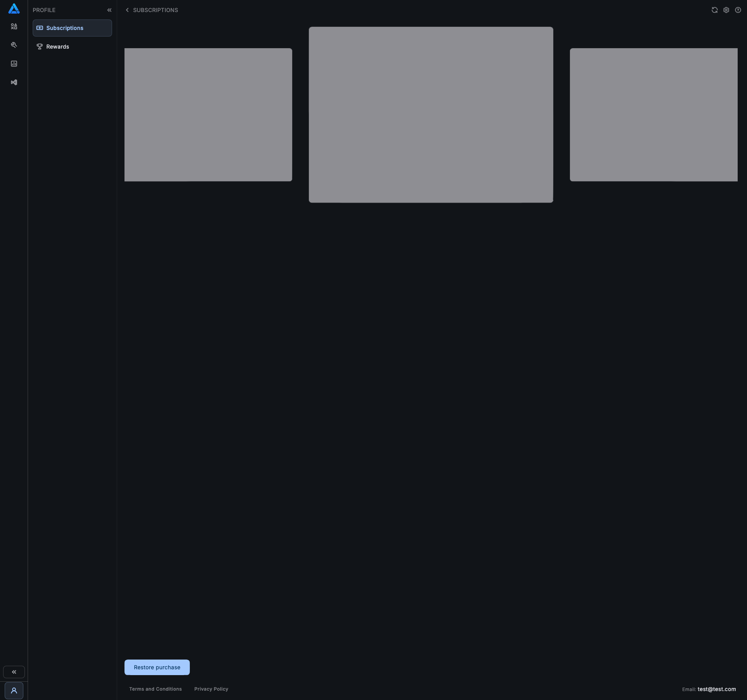The image size is (747, 700).
Task: Collapse the PROFILE panel with double chevron
Action: pos(109,10)
